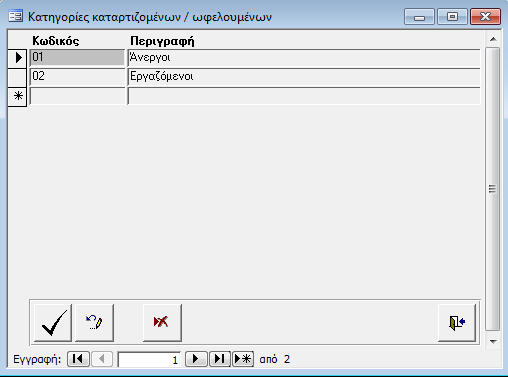Click the checkmark save button

pos(53,323)
